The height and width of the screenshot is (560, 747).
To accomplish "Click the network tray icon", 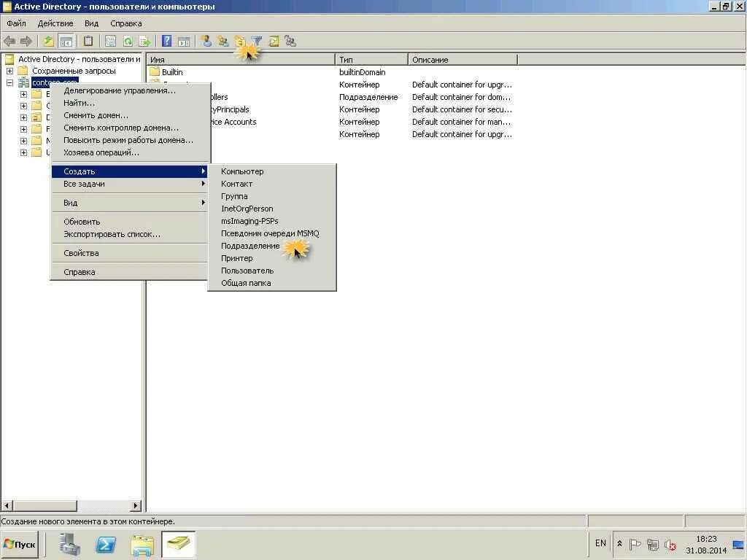I will 653,544.
